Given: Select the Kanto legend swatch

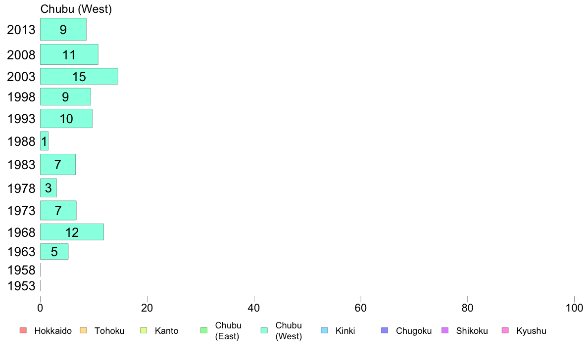Looking at the screenshot, I should tap(144, 330).
